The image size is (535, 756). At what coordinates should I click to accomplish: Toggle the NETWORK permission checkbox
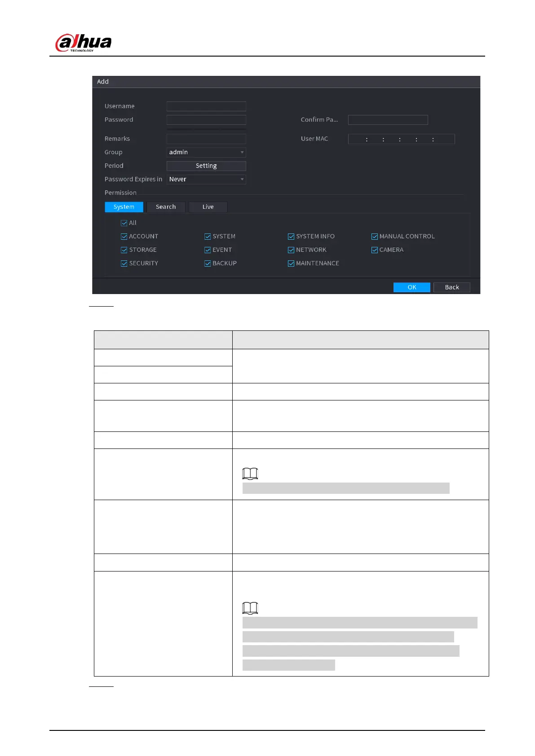(291, 250)
